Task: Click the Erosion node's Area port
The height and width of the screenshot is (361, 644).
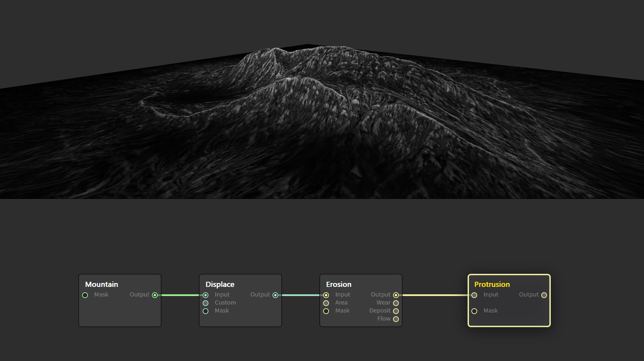Action: [326, 303]
